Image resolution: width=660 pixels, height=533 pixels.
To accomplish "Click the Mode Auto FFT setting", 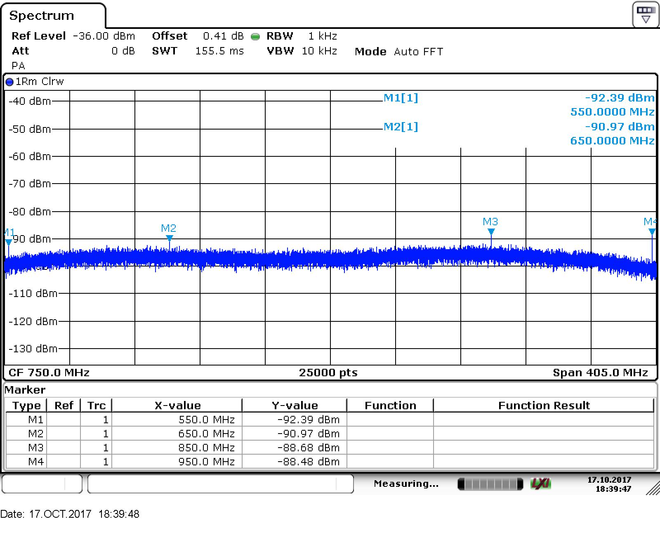I will [x=399, y=52].
